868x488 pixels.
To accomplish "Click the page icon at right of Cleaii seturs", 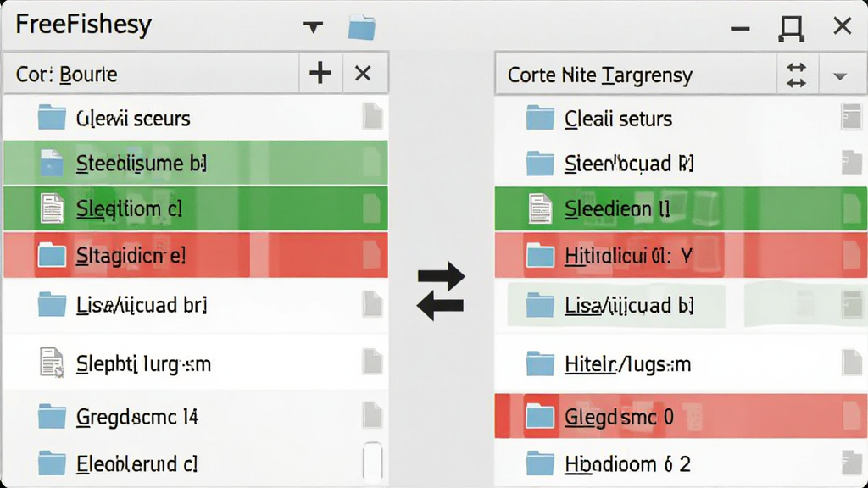I will click(851, 117).
